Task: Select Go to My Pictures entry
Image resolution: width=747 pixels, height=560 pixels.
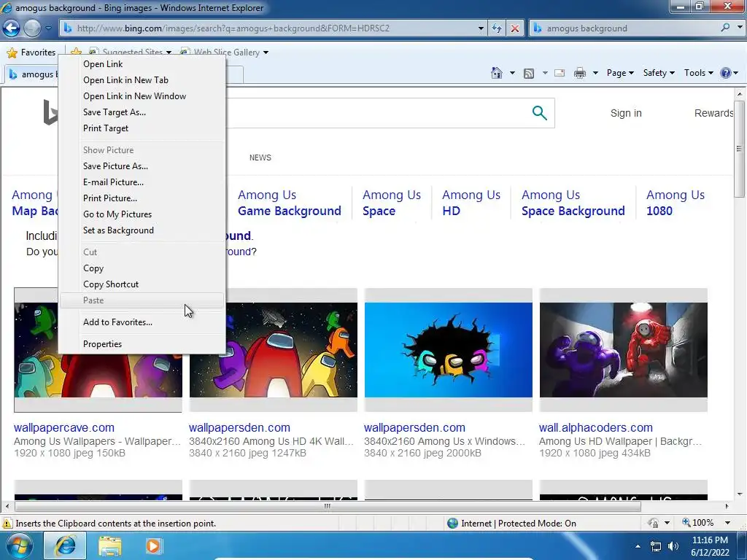Action: [x=142, y=214]
